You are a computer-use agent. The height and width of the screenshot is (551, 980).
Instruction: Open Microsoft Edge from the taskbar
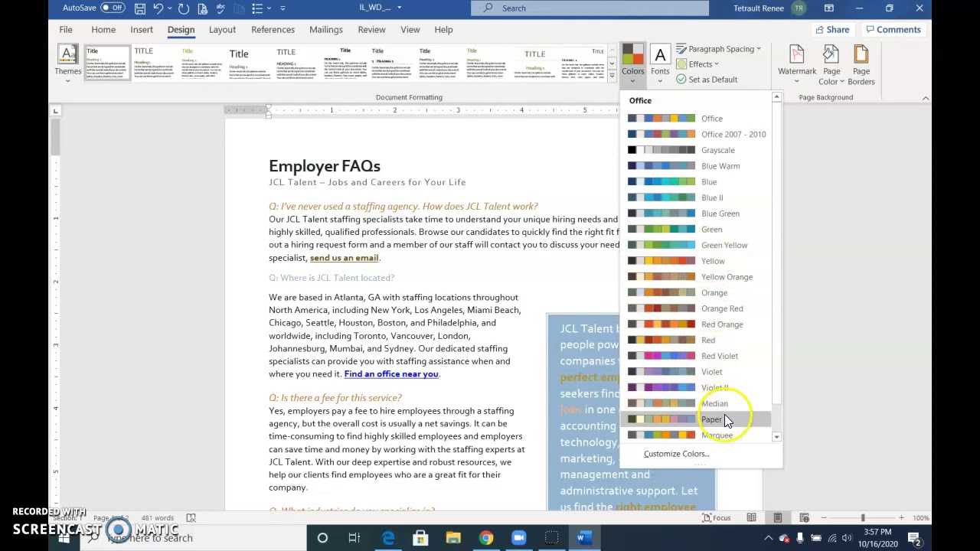click(388, 538)
